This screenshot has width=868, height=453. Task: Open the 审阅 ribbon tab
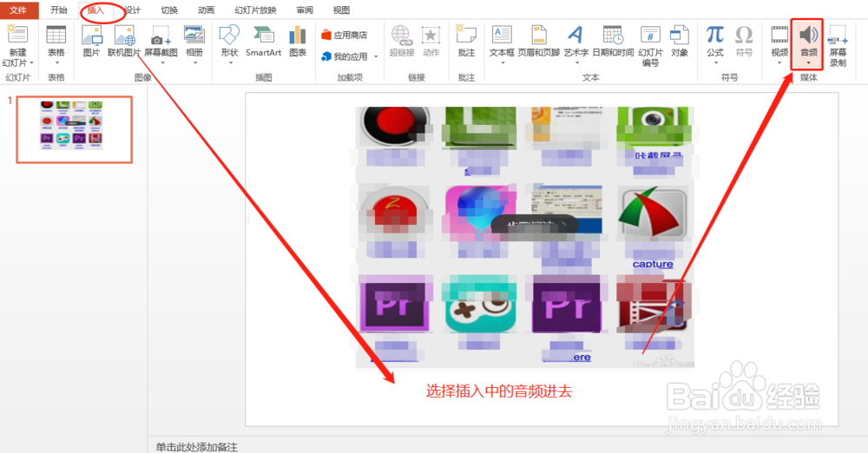click(x=305, y=10)
